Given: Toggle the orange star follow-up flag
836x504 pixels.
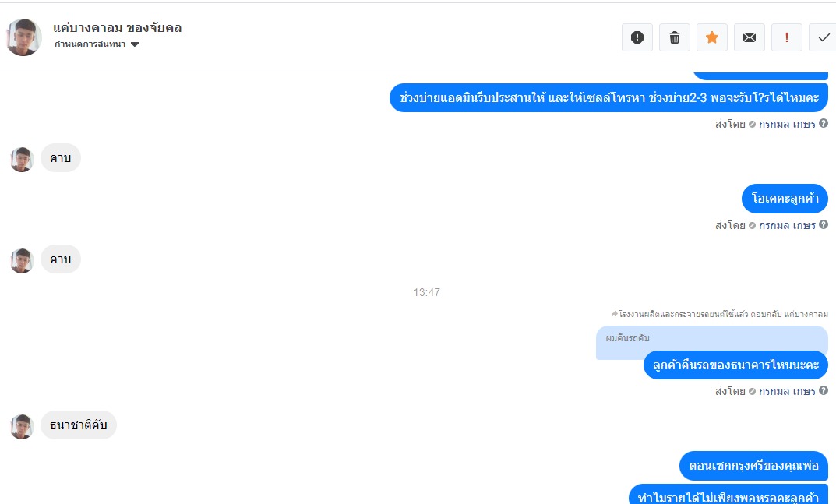Looking at the screenshot, I should pos(712,37).
